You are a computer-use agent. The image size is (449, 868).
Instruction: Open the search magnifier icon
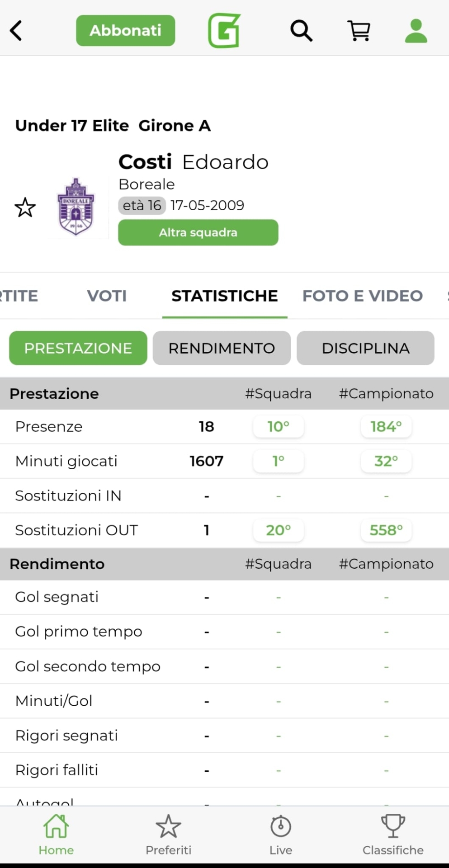[301, 31]
